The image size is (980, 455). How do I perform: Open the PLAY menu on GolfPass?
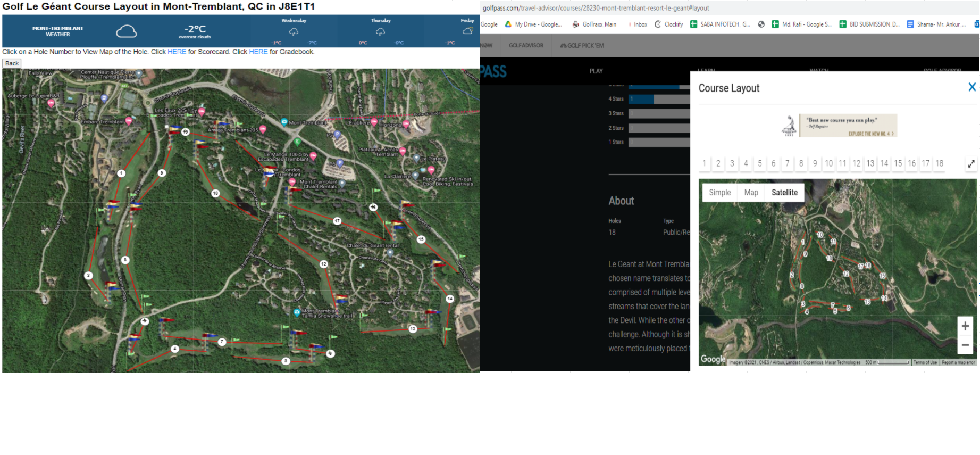(596, 71)
